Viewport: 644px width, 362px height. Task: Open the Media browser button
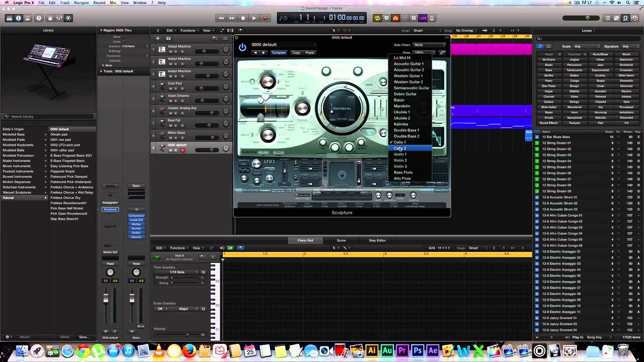(634, 18)
